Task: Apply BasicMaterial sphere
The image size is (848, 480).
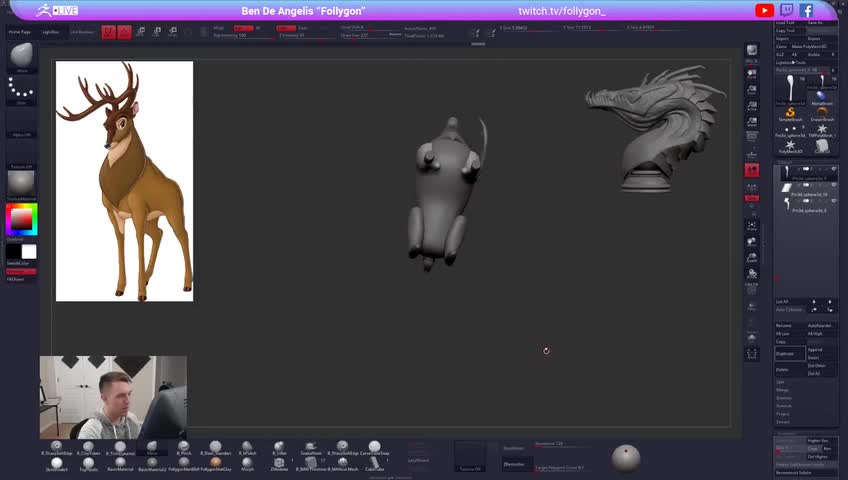Action: [120, 464]
